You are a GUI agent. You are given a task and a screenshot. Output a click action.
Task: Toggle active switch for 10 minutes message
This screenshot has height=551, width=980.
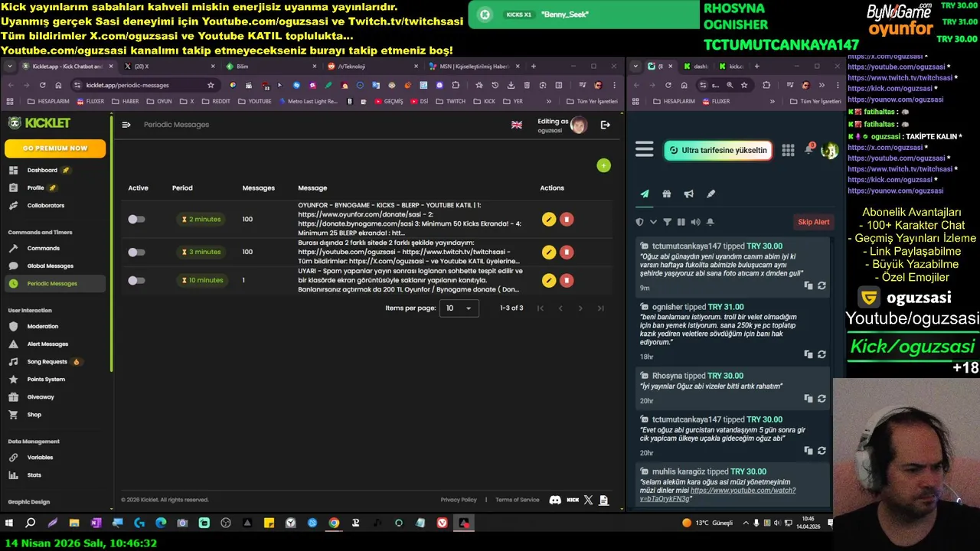tap(136, 280)
